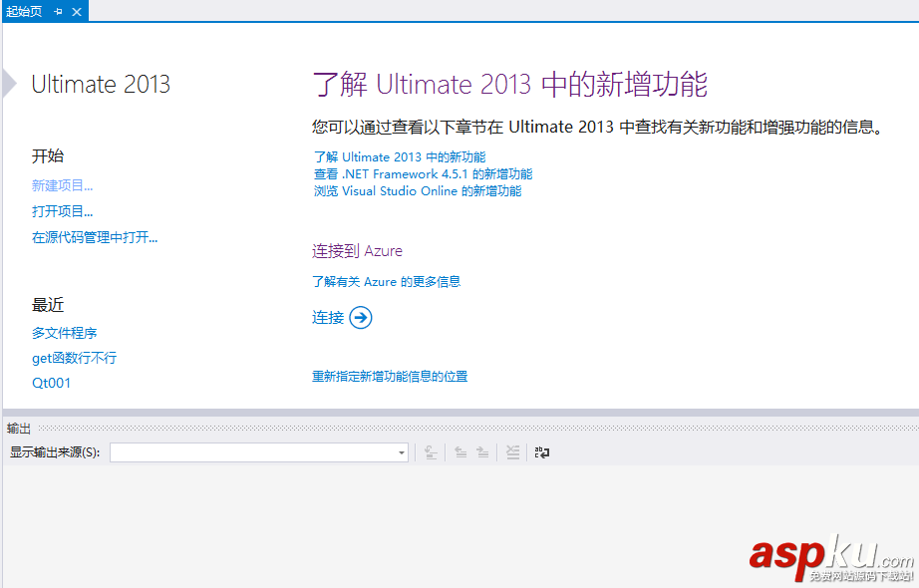Click 重新指定新增功能信息的位置 link
The image size is (919, 588).
click(390, 377)
